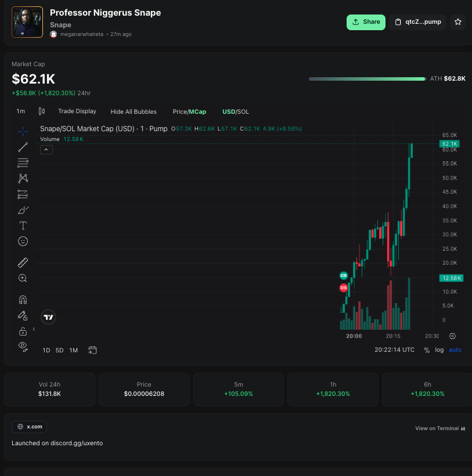Select the 6h change card

[427, 390]
